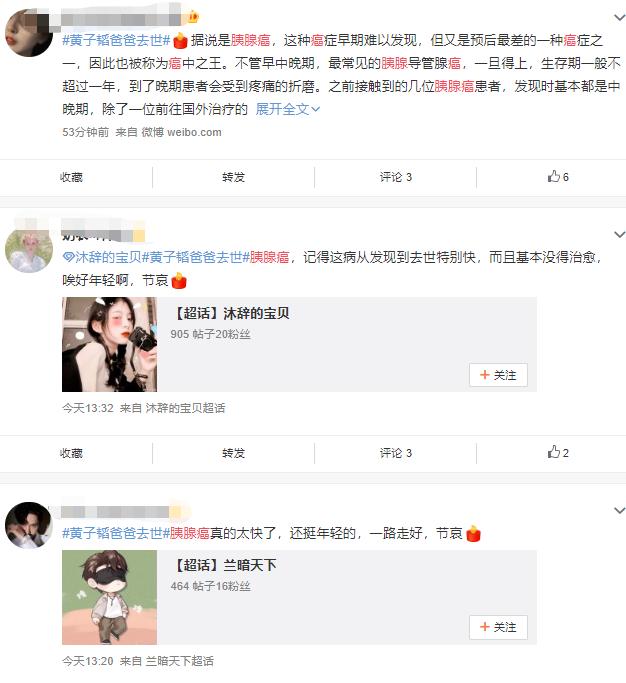Image resolution: width=626 pixels, height=683 pixels.
Task: Open the #黄子韬爸爸去世# hashtag in the first post
Action: 116,41
